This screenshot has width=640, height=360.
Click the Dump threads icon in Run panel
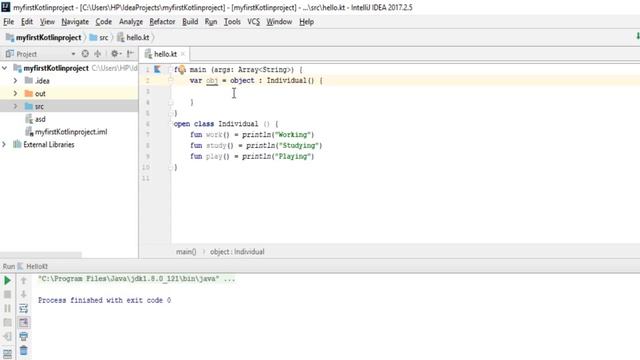[7, 322]
